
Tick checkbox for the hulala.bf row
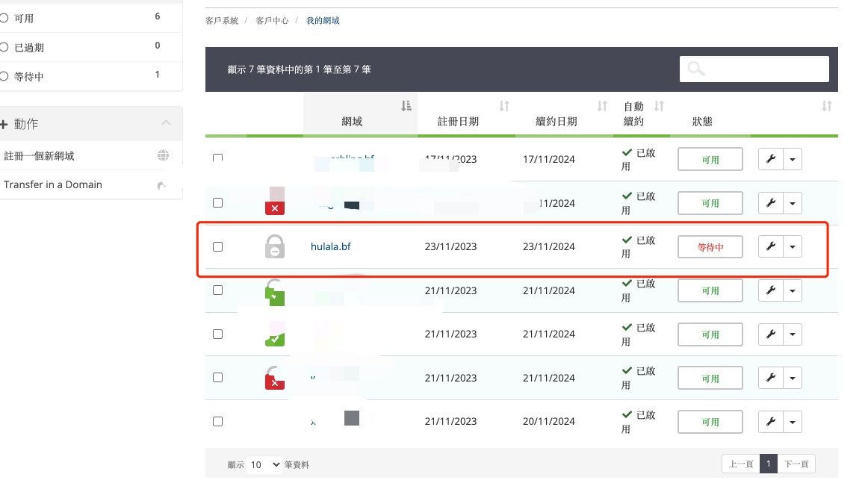point(217,247)
